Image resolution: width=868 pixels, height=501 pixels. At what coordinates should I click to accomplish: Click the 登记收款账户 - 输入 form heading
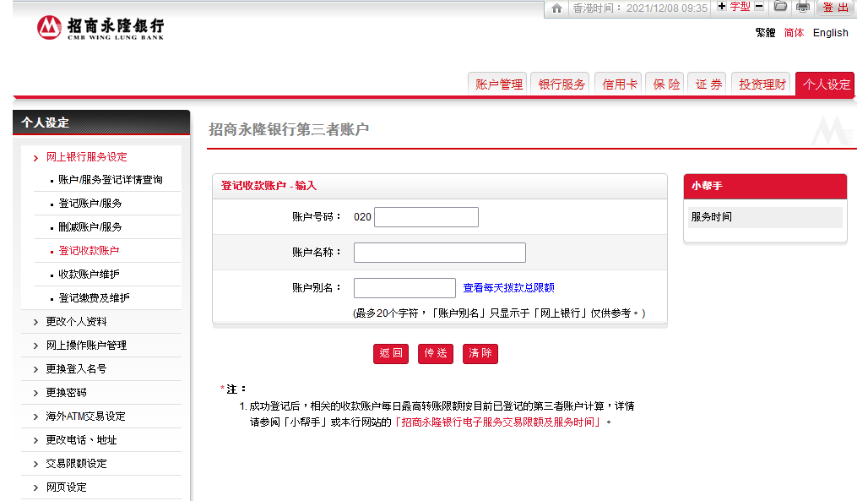pyautogui.click(x=269, y=186)
